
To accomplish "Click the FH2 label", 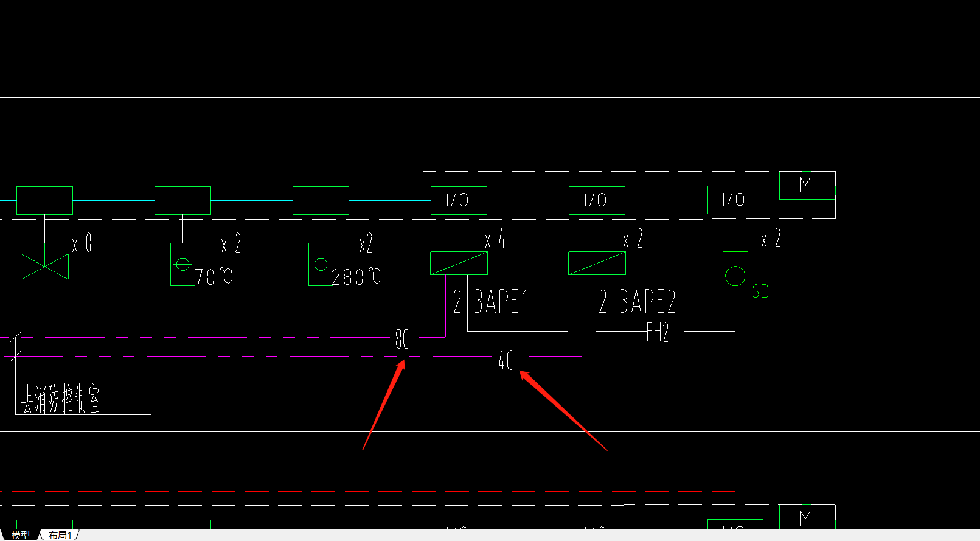I will [x=658, y=332].
